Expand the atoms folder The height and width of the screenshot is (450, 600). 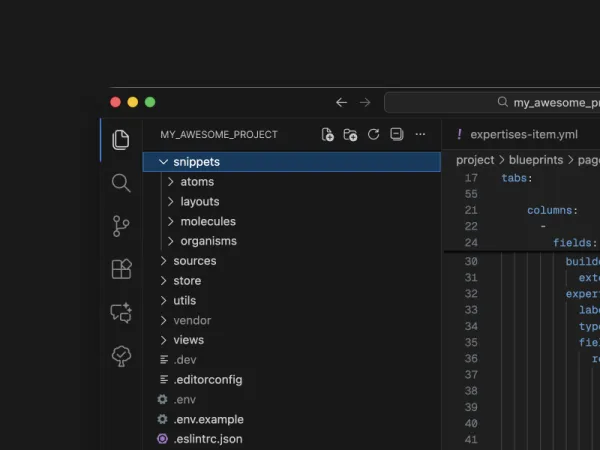[x=171, y=182]
